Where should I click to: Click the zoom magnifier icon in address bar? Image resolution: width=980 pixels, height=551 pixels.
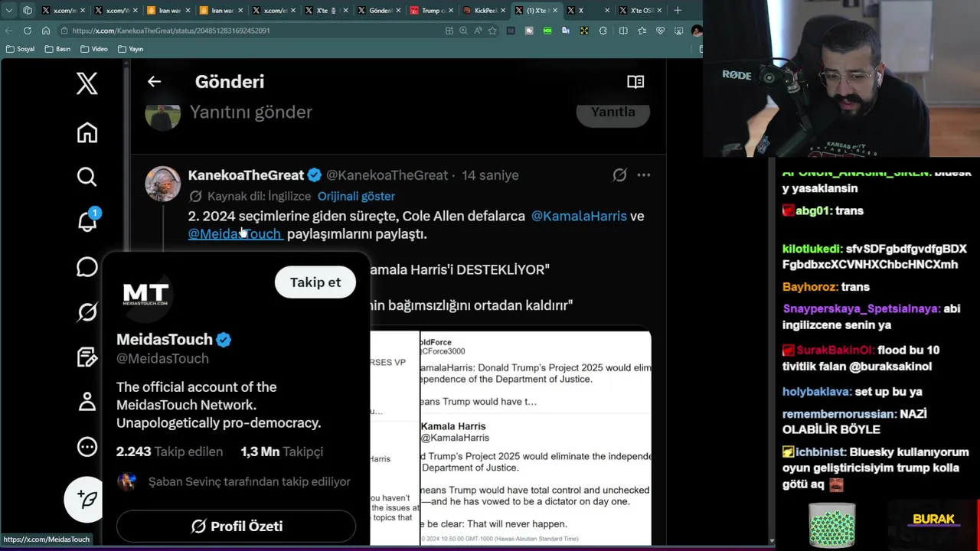tap(463, 31)
